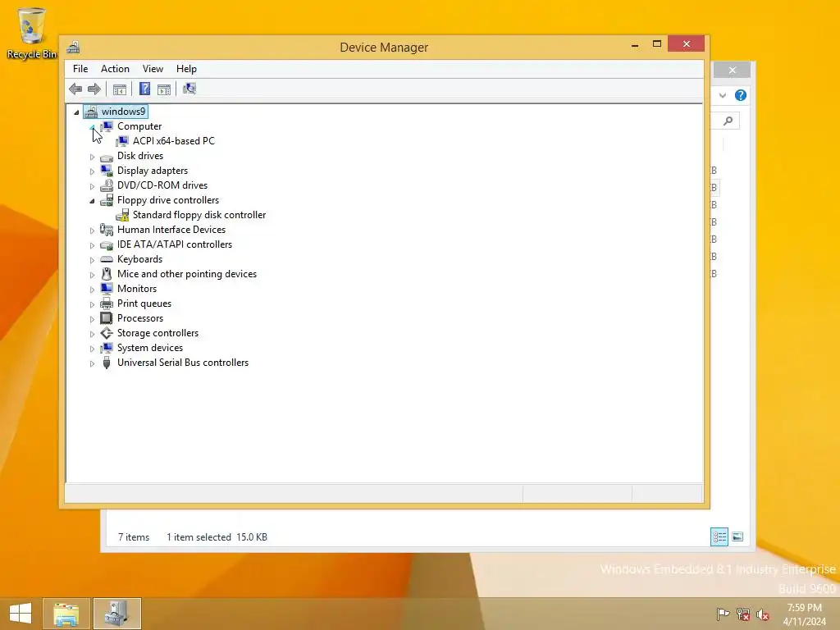Click the Print queues printer icon
This screenshot has height=630, width=840.
click(107, 304)
